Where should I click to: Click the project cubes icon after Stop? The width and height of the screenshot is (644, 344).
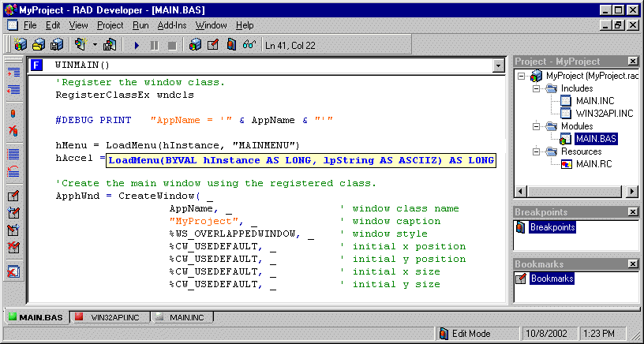point(195,45)
